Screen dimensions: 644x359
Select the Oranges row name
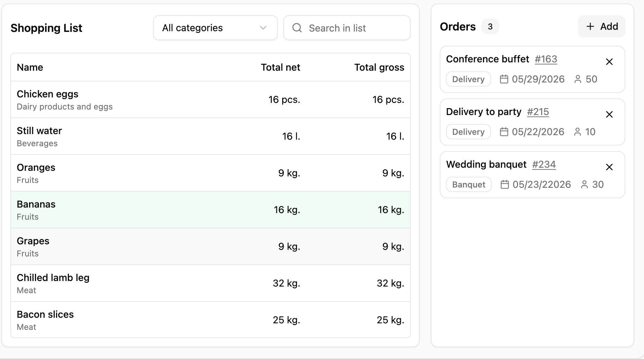[x=36, y=167]
